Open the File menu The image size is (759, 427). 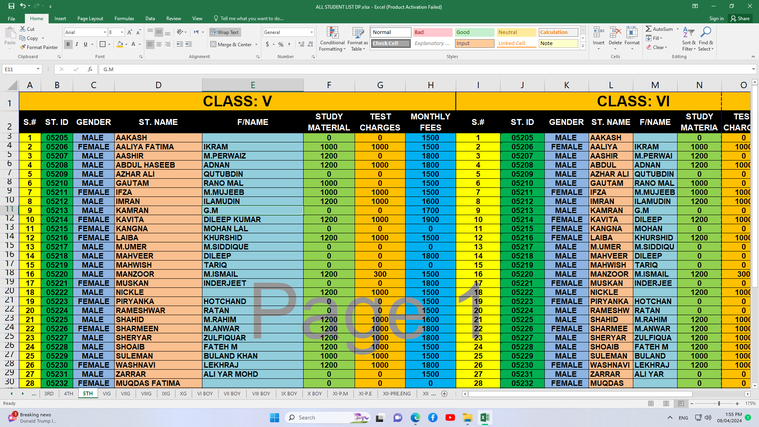click(x=11, y=18)
